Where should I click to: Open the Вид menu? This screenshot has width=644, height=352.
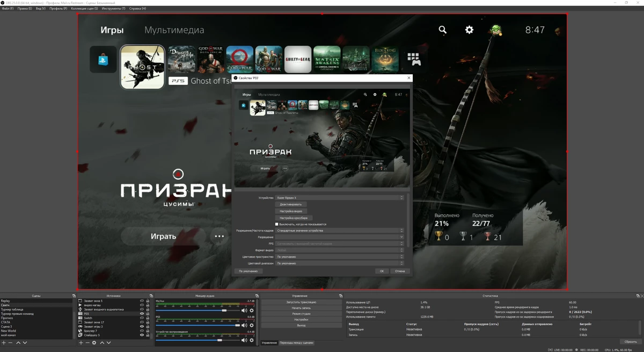point(40,9)
